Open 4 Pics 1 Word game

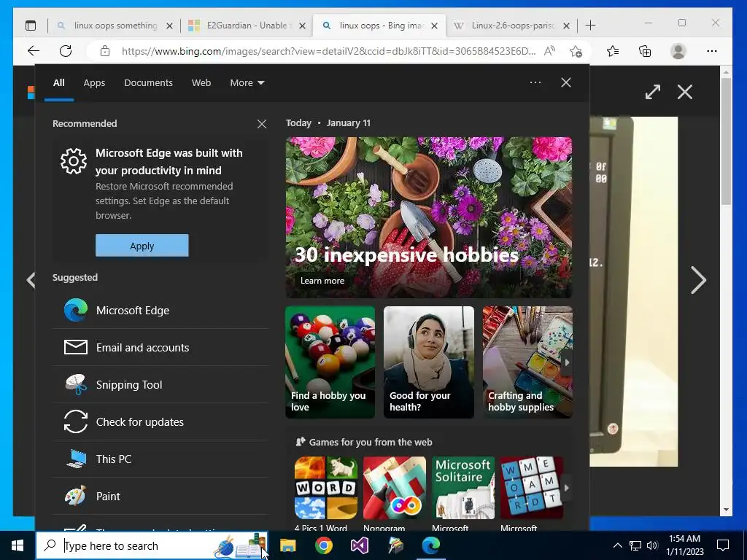pyautogui.click(x=326, y=494)
